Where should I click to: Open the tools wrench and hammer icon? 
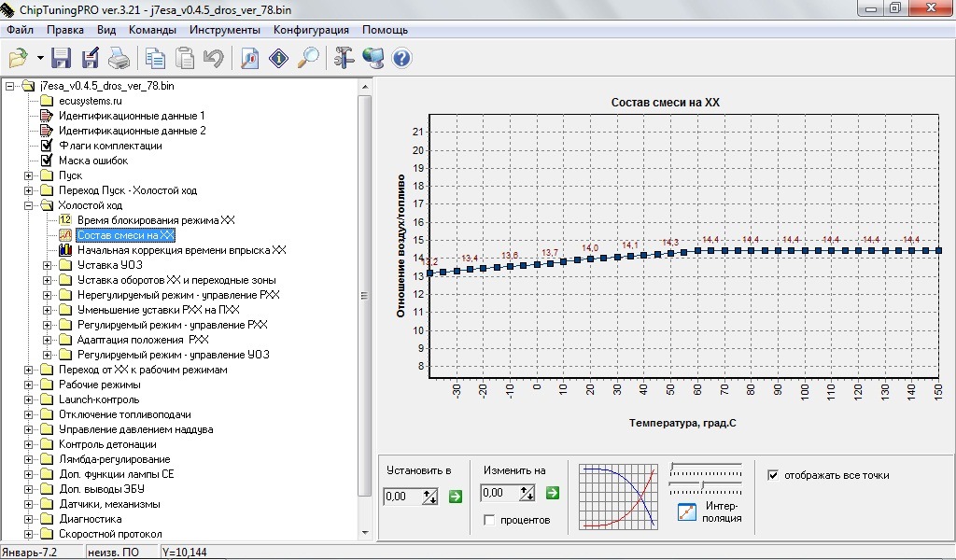[x=344, y=59]
